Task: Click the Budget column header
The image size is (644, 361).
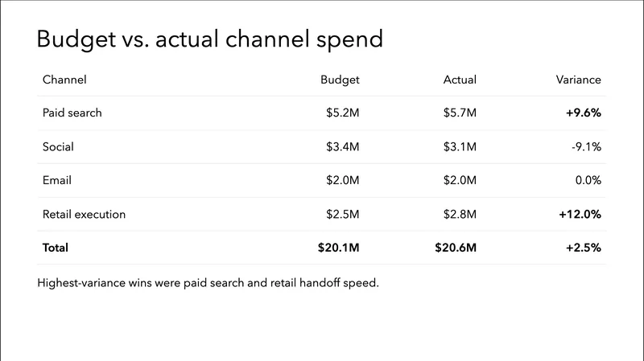Action: pyautogui.click(x=340, y=80)
